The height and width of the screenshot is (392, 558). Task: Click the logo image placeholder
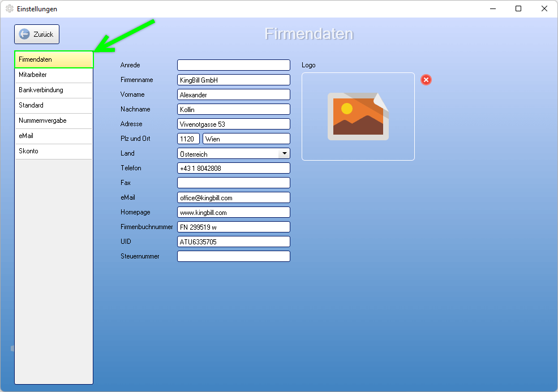tap(358, 117)
